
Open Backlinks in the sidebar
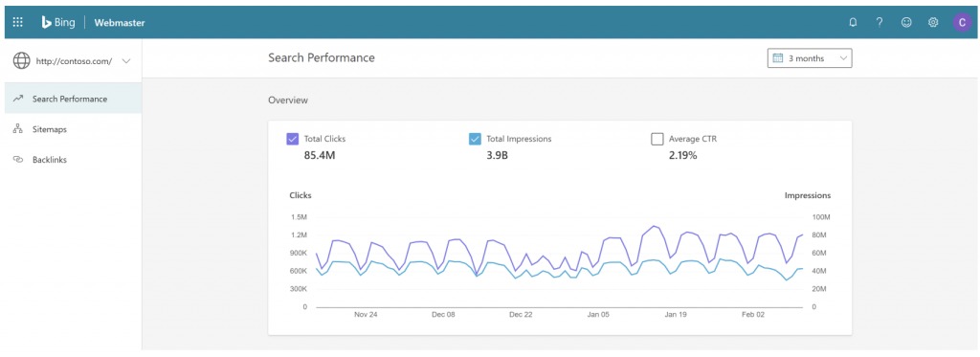[73, 160]
